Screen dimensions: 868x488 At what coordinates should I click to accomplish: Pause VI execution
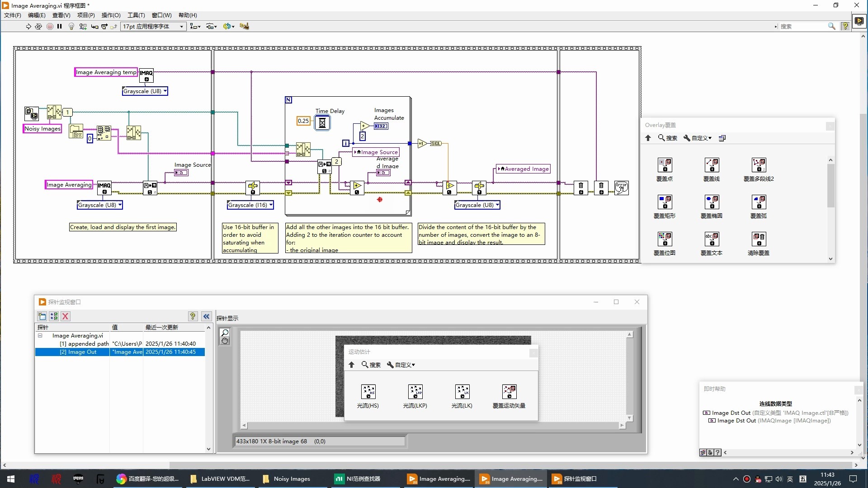point(60,26)
